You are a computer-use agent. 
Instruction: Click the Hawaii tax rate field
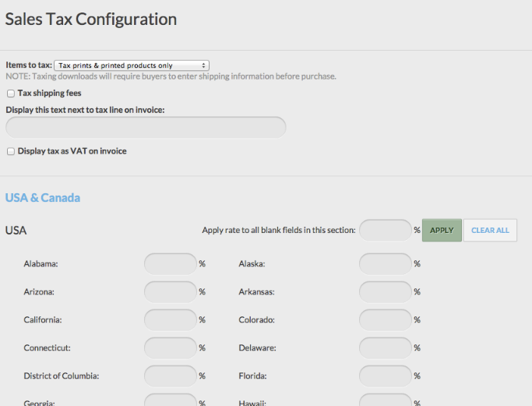[x=386, y=400]
